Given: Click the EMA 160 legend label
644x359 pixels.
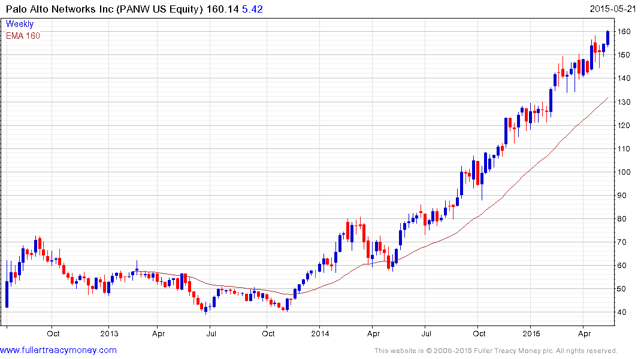Looking at the screenshot, I should (x=23, y=35).
